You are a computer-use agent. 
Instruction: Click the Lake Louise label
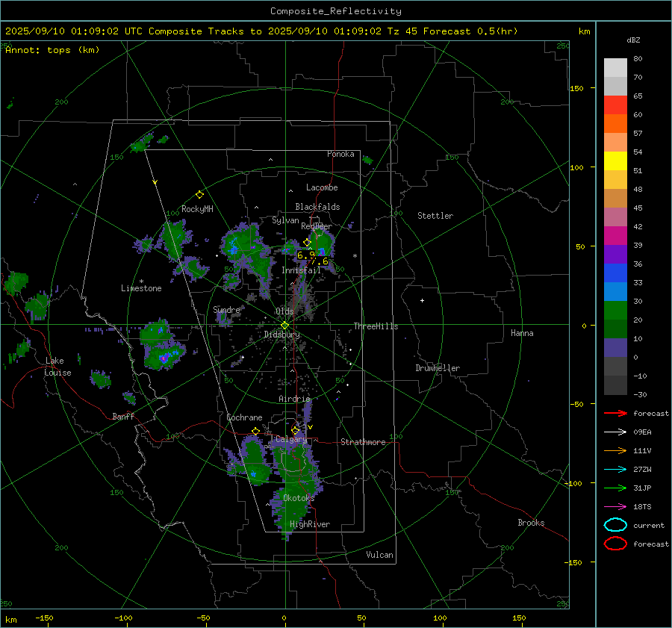click(57, 367)
